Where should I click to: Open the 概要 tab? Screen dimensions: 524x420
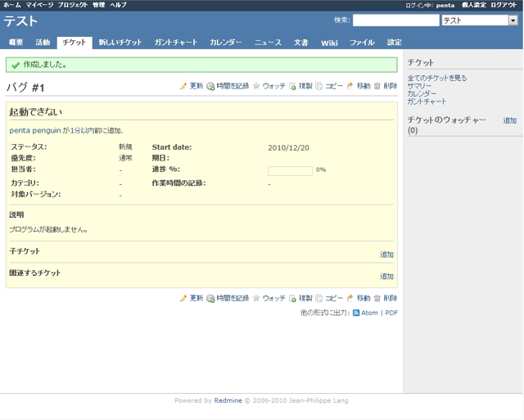16,43
